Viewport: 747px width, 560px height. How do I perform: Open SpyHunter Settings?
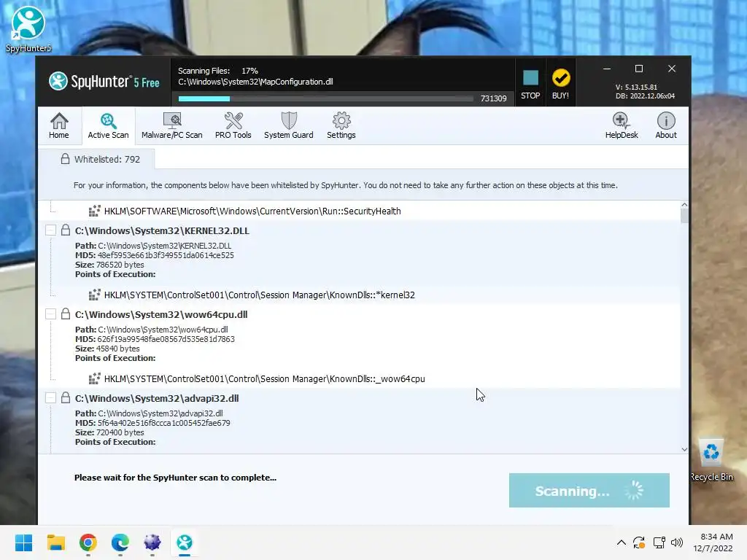point(341,125)
